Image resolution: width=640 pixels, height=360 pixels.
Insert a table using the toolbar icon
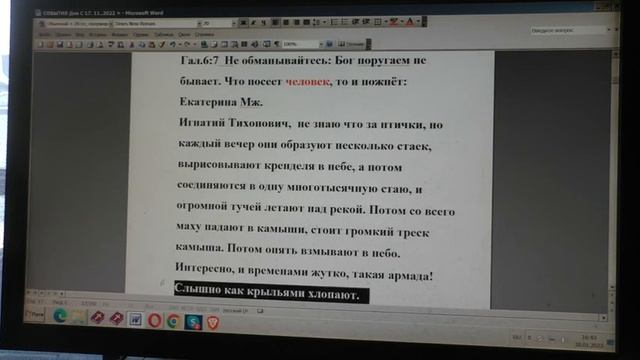[x=224, y=44]
